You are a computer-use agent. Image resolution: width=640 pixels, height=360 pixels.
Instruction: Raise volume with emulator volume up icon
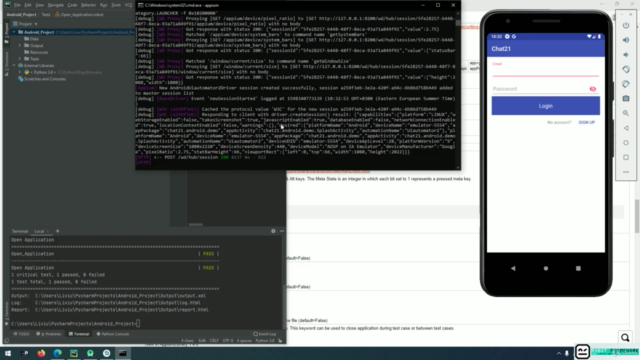point(626,40)
